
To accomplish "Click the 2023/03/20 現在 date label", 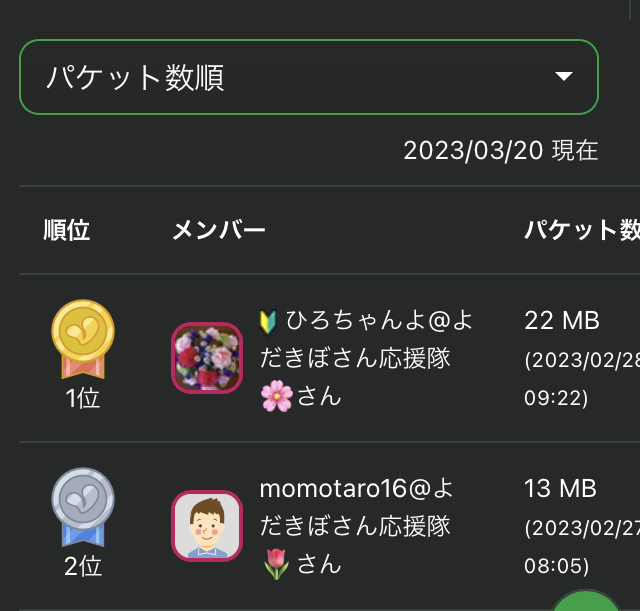I will [500, 151].
